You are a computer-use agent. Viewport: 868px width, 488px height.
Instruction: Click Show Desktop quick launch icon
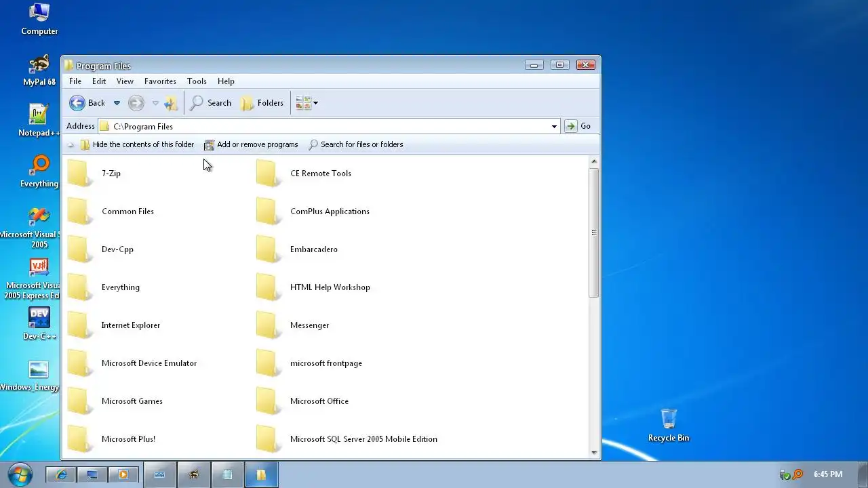point(92,475)
